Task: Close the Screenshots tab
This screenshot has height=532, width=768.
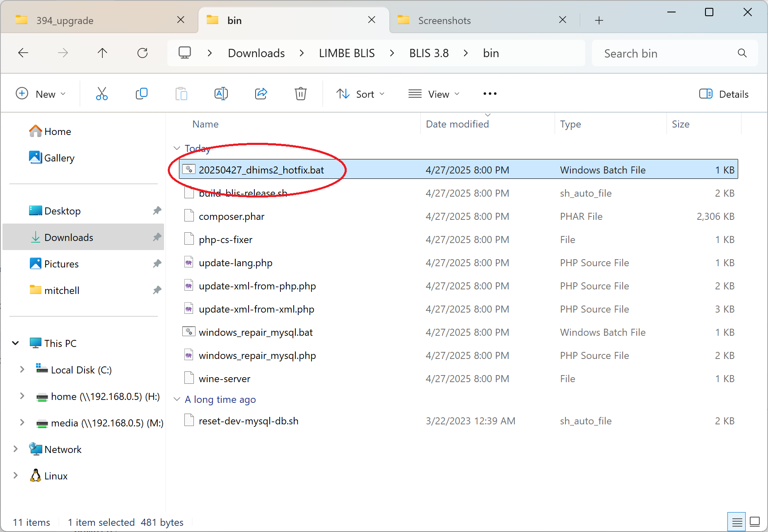Action: point(563,20)
